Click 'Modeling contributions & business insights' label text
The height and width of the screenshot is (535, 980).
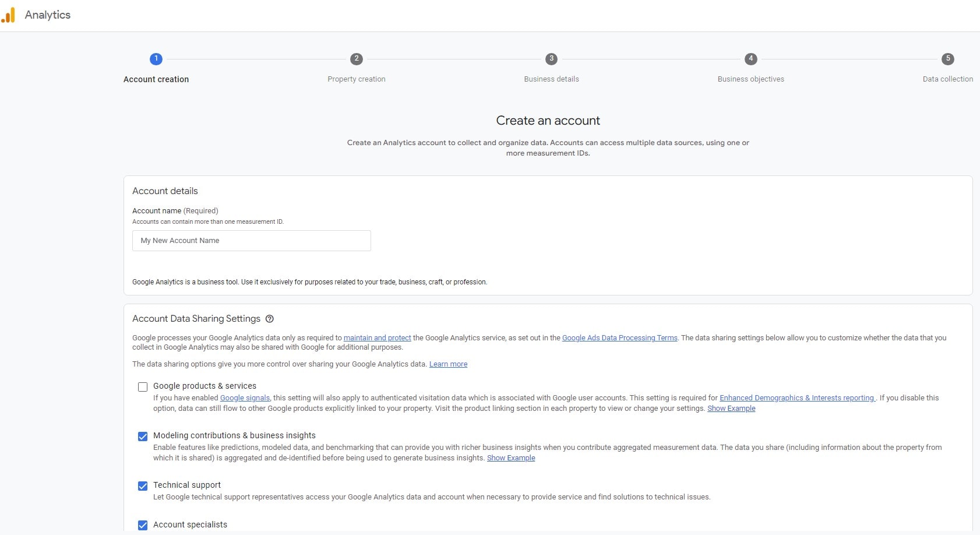pyautogui.click(x=234, y=436)
